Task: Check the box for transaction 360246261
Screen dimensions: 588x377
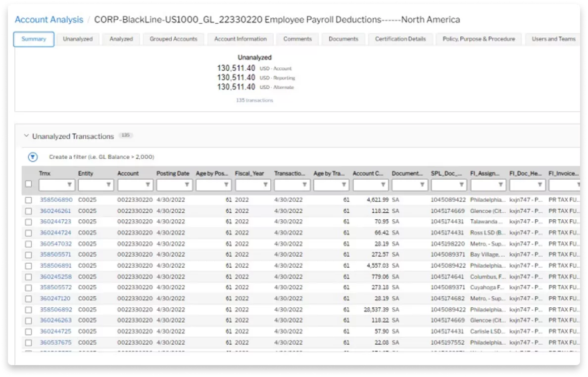Action: coord(29,211)
